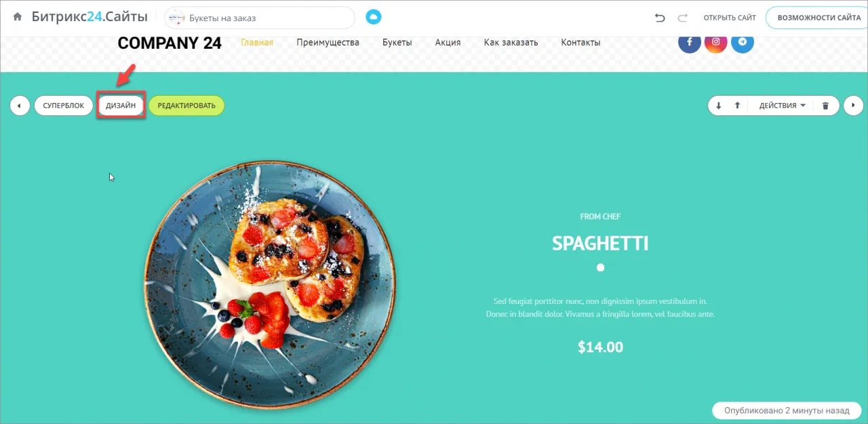This screenshot has width=868, height=424.
Task: Open the Букеты menu item
Action: point(397,42)
